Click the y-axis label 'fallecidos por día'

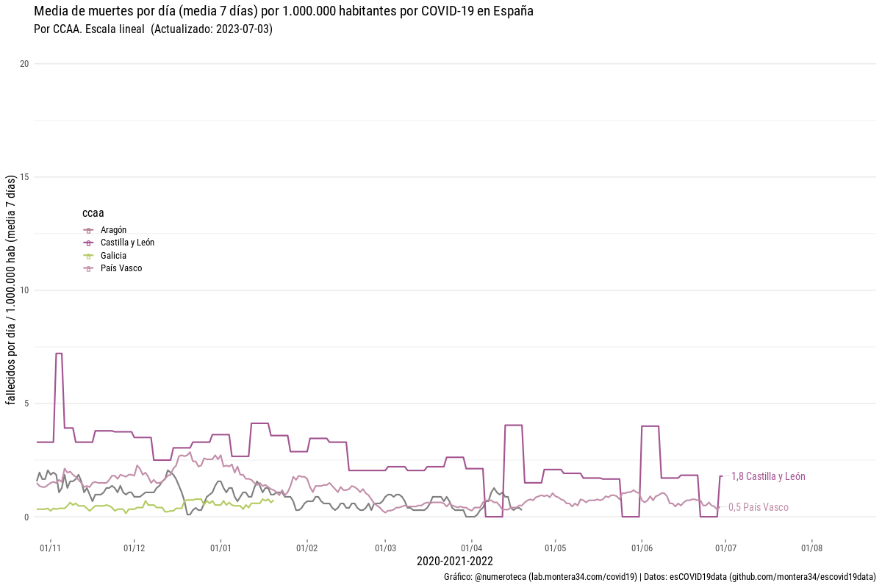coord(12,290)
